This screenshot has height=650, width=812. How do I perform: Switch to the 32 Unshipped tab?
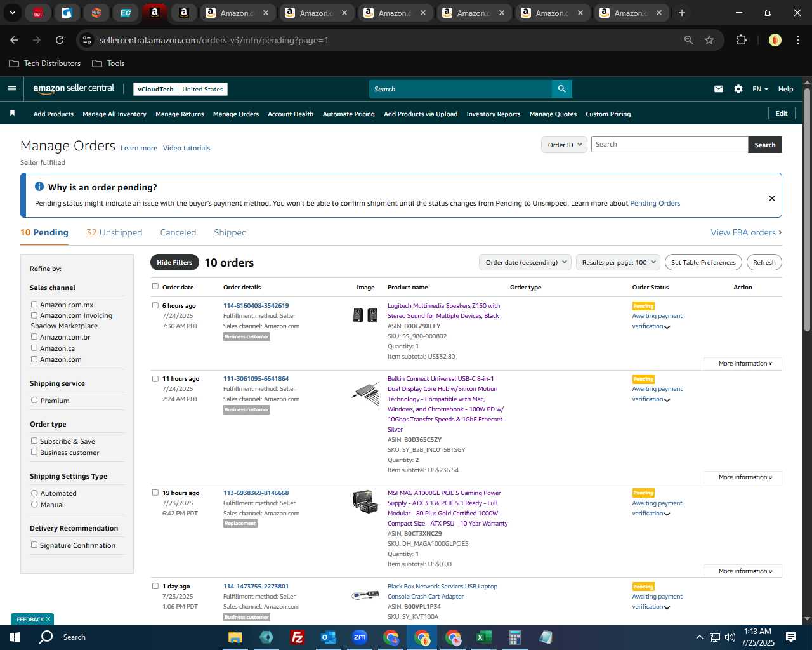tap(114, 232)
